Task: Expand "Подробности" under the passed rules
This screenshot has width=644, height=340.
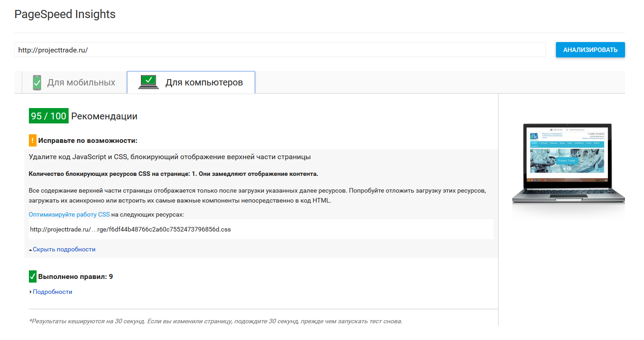Action: (52, 292)
